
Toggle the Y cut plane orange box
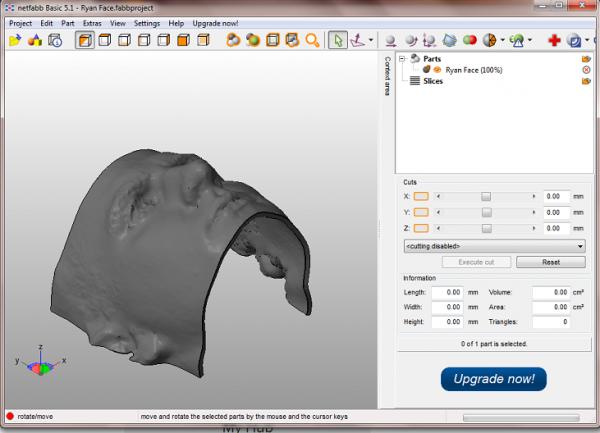click(x=421, y=212)
